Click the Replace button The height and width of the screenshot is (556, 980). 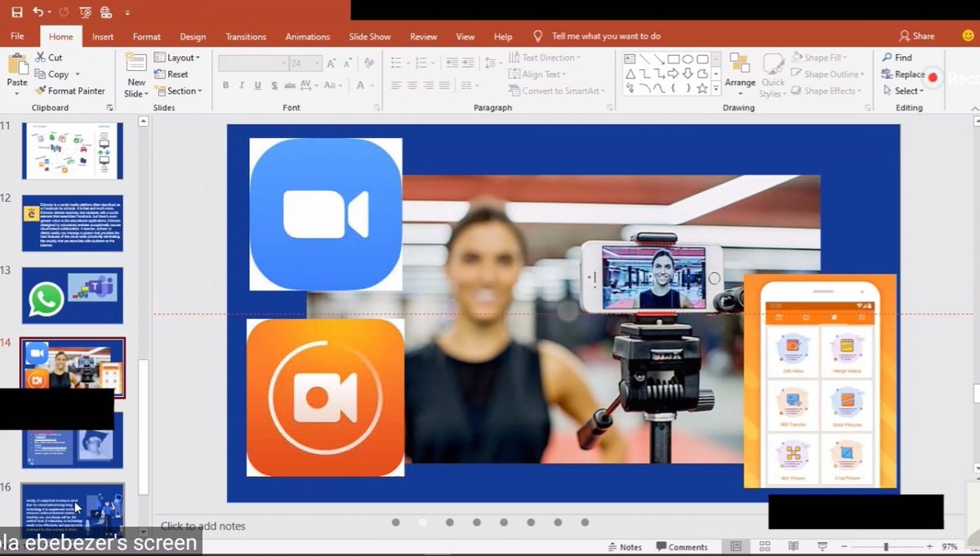(903, 74)
